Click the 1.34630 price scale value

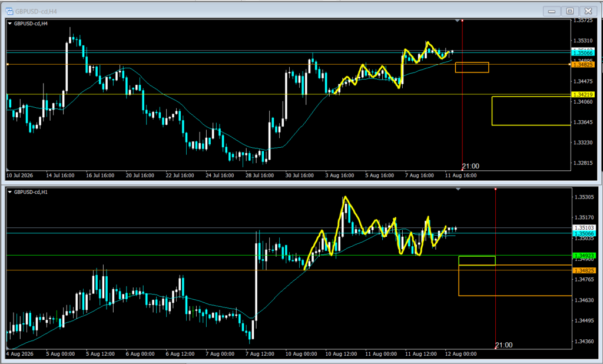[584, 300]
